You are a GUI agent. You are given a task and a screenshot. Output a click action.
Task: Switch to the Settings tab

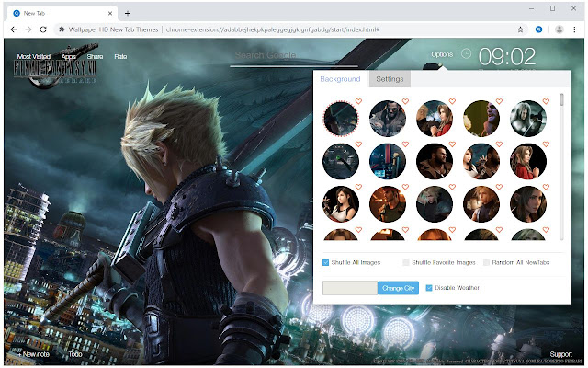390,79
